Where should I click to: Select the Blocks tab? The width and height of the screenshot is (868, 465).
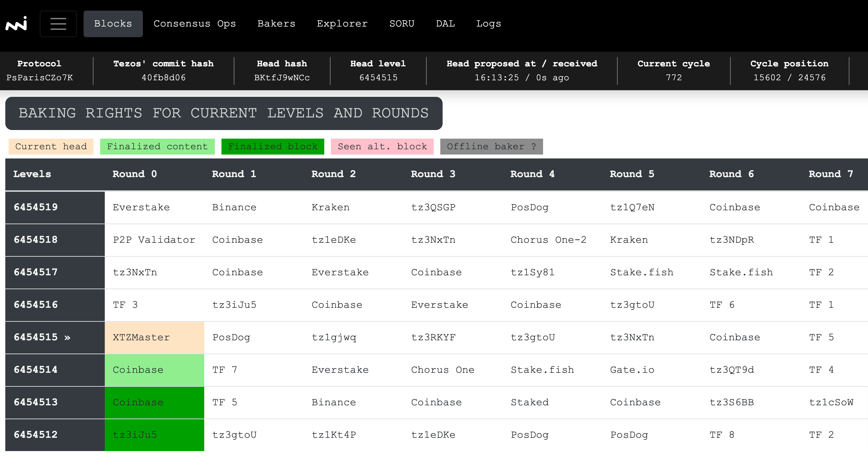pos(113,24)
